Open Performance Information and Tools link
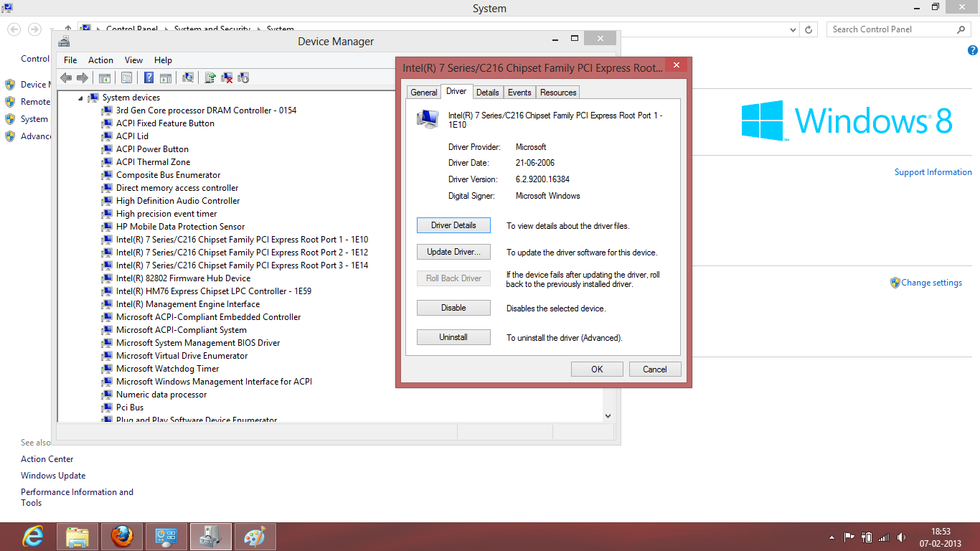 [77, 497]
